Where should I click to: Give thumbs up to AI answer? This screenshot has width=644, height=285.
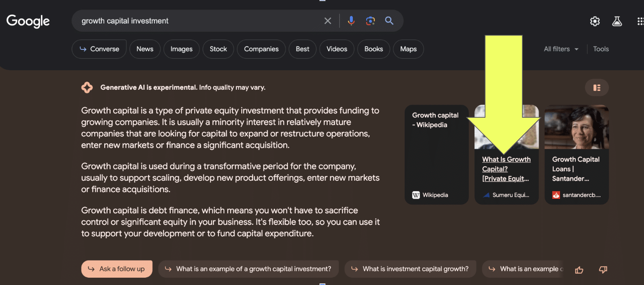pyautogui.click(x=579, y=270)
